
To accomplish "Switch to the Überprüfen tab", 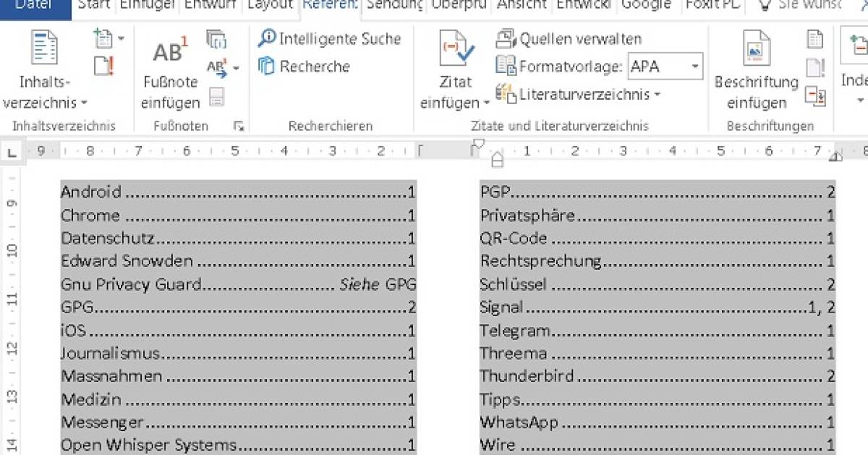I will coord(460,6).
